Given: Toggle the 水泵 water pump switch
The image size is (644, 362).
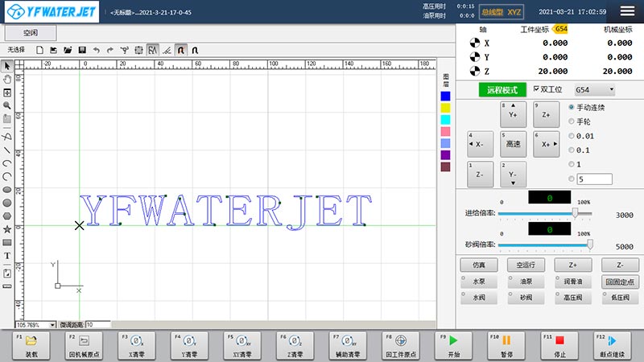Looking at the screenshot, I should [x=479, y=282].
